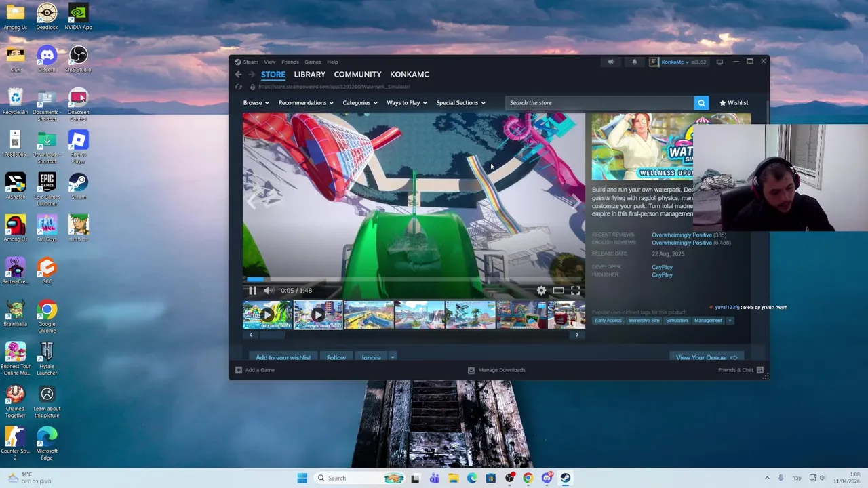Open video settings gear in trailer player
868x488 pixels.
[541, 290]
